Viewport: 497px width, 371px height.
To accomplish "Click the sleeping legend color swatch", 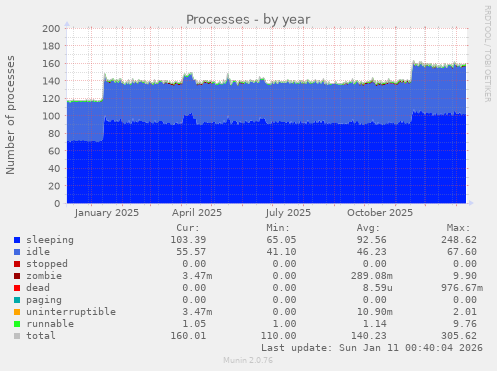I will [x=17, y=240].
